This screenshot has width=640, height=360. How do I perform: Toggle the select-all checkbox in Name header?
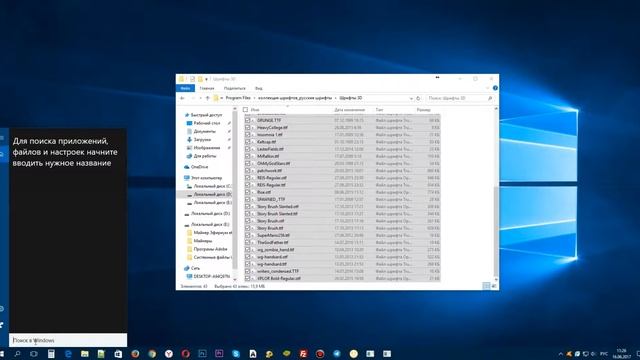point(245,110)
